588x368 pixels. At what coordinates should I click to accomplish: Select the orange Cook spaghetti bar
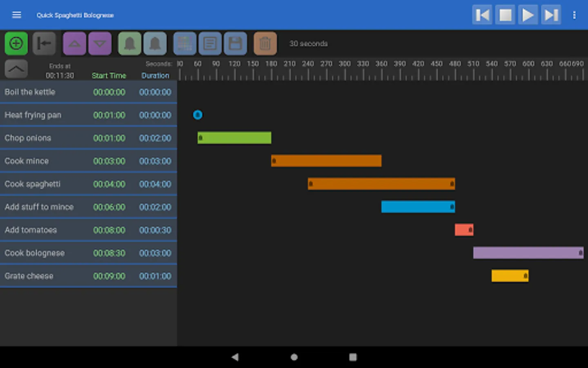tap(381, 184)
